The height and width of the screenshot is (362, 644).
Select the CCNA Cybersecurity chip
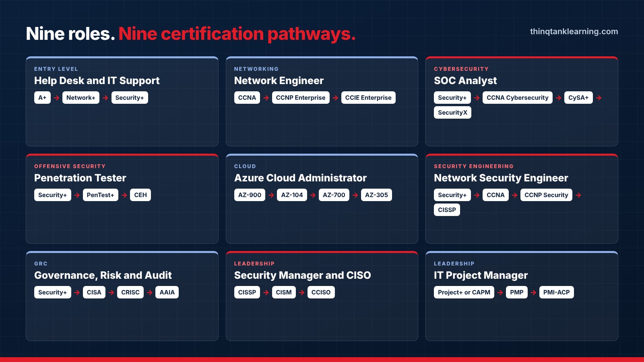pos(518,98)
